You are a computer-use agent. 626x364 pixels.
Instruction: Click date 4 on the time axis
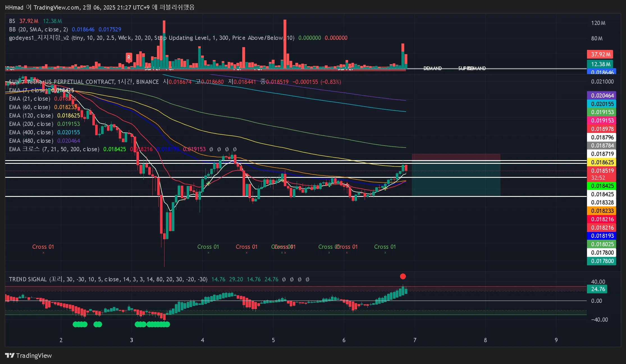point(202,340)
